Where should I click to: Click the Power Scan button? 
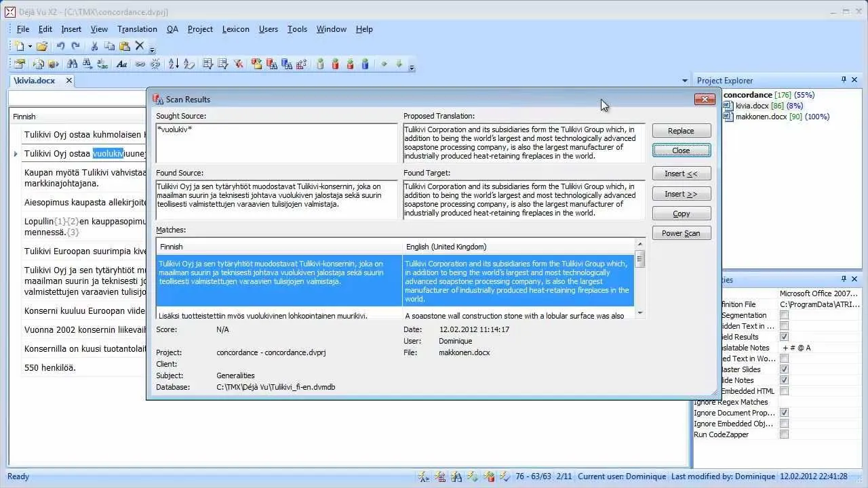click(681, 233)
